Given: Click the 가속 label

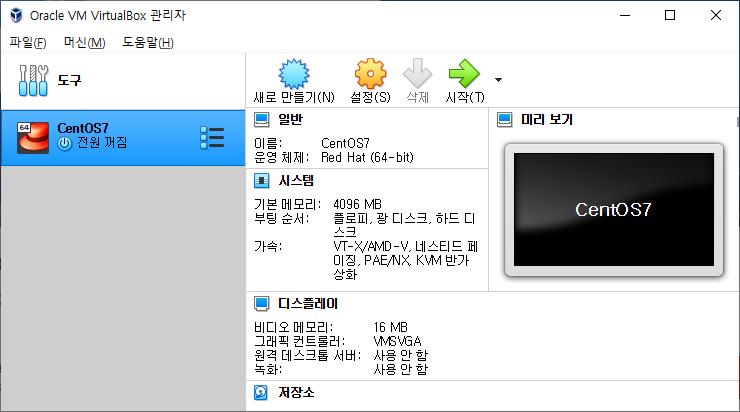Looking at the screenshot, I should (268, 246).
